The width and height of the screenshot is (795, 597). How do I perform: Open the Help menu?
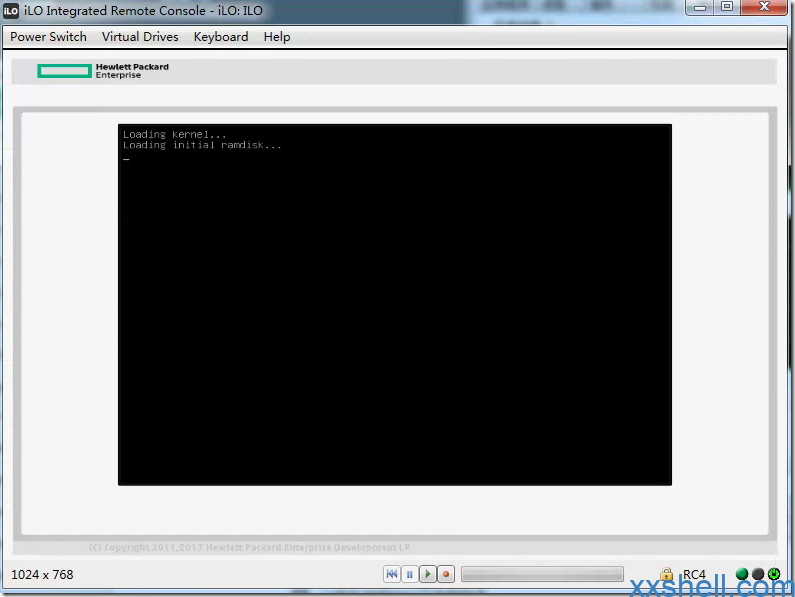coord(277,37)
